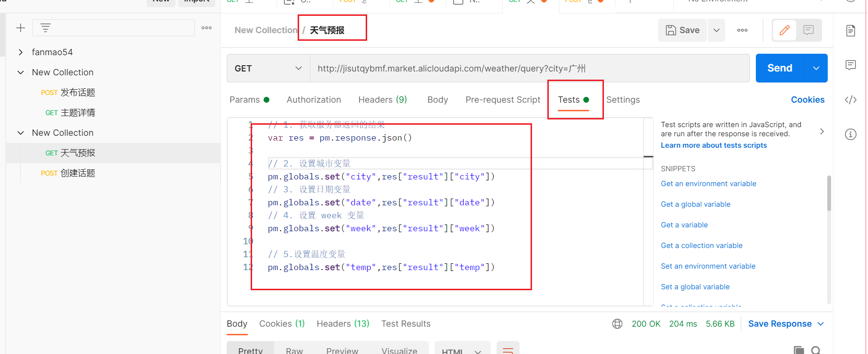Insert snippet Get a global variable
Viewport: 868px width, 354px height.
coord(695,204)
